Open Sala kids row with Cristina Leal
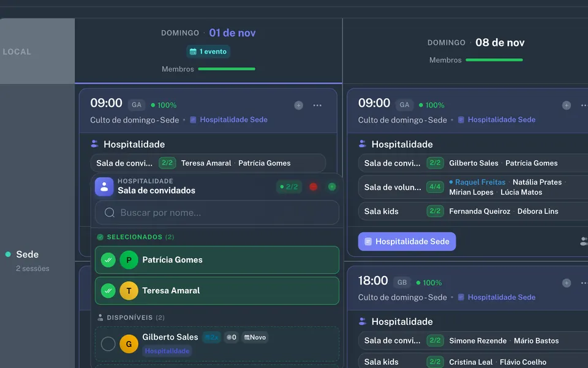 coord(473,362)
